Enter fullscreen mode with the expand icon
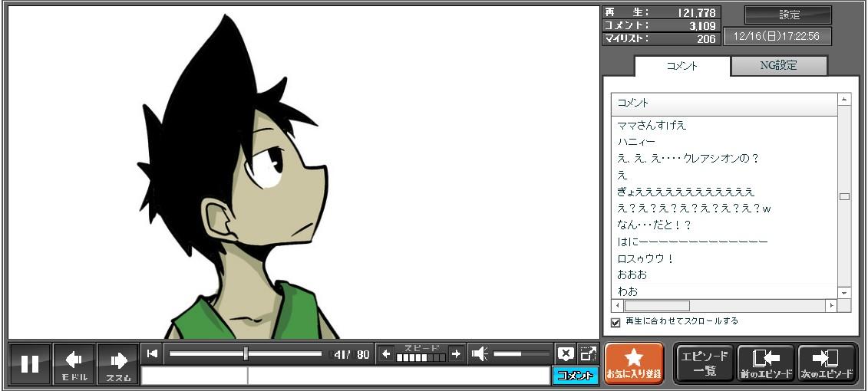This screenshot has height=391, width=868. [x=588, y=353]
